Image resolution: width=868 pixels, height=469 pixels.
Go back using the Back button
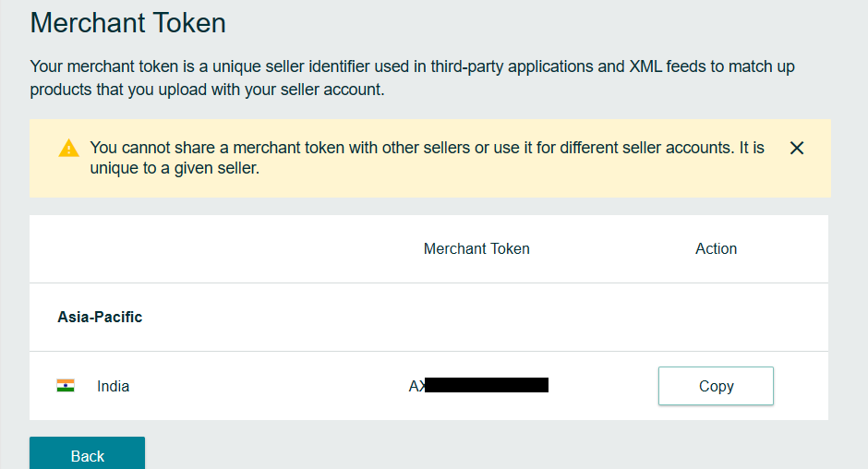pos(88,454)
